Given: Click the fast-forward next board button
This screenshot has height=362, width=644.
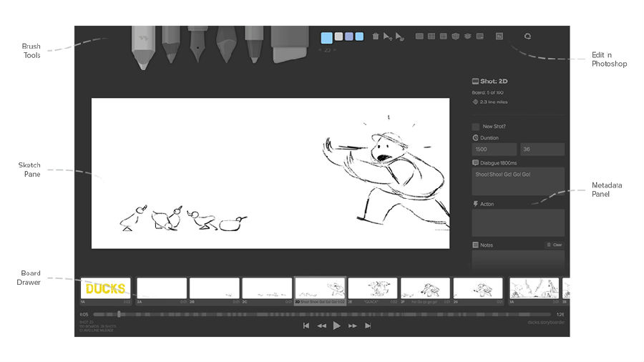Looking at the screenshot, I should tap(352, 326).
